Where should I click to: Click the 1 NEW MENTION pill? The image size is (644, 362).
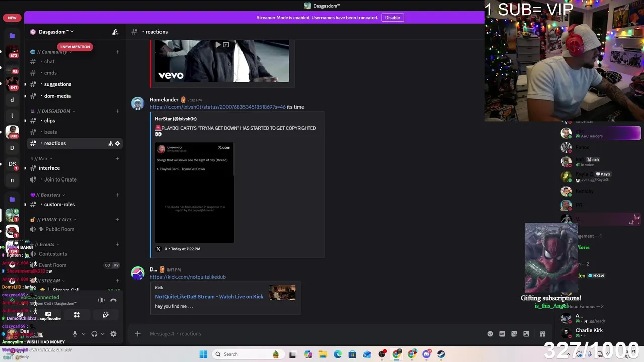(x=74, y=47)
